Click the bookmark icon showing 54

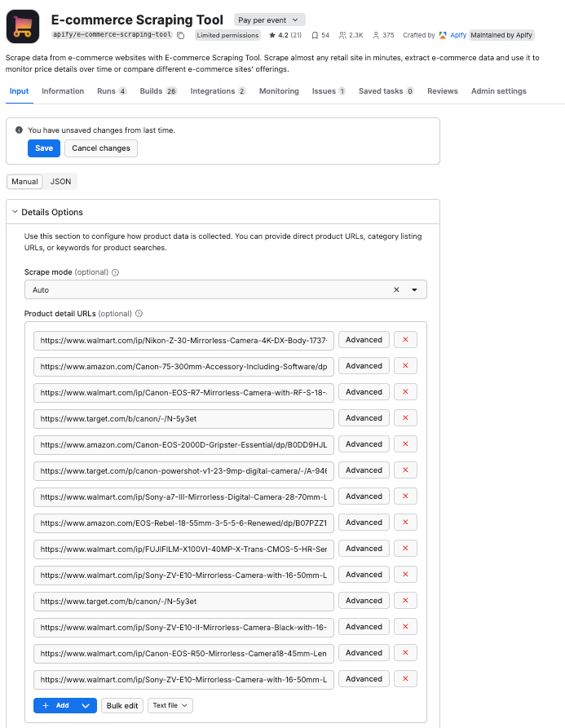point(318,35)
